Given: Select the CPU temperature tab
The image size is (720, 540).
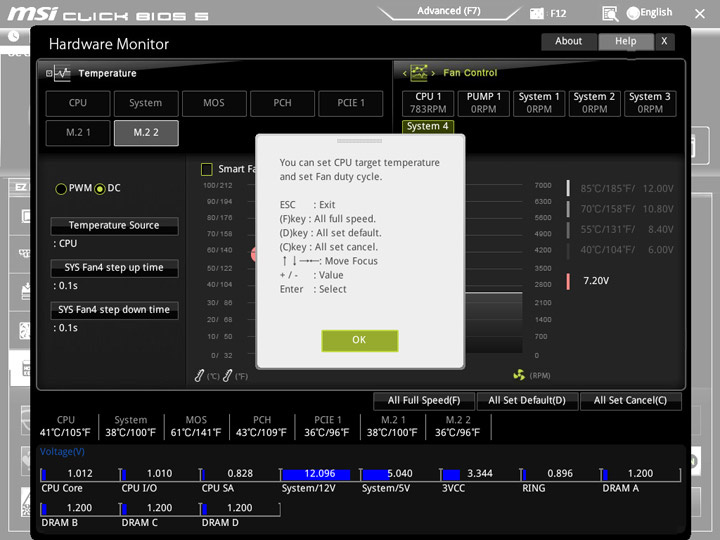Looking at the screenshot, I should click(78, 103).
